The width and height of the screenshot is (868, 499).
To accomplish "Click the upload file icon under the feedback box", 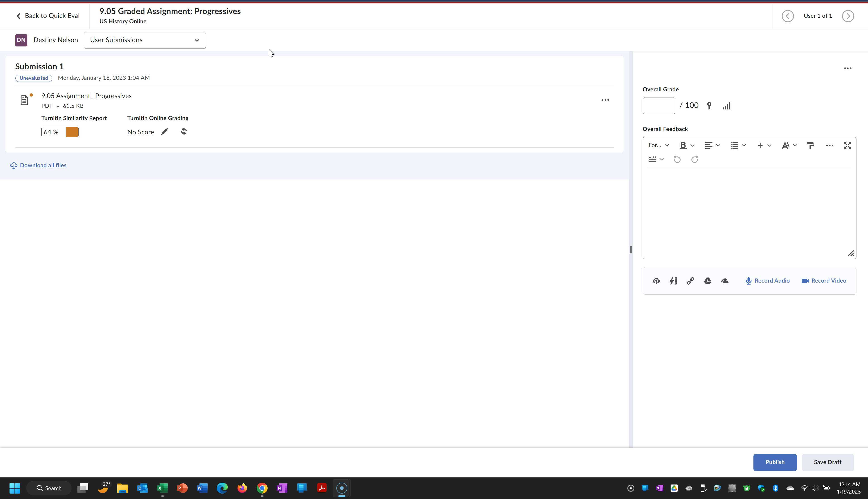I will (x=656, y=281).
